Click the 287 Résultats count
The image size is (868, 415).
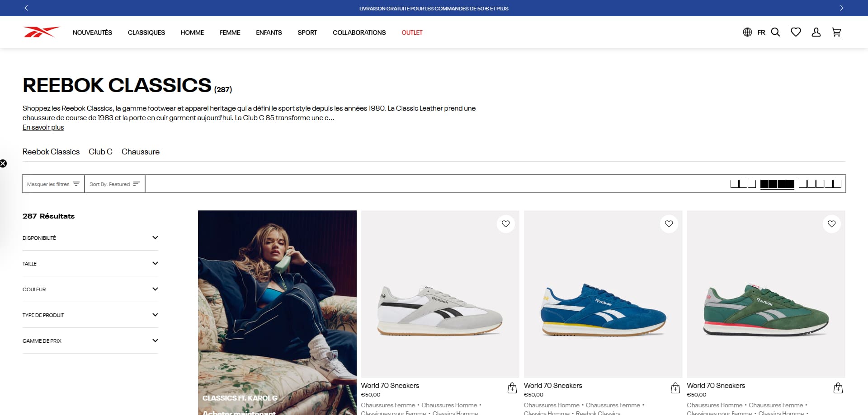49,216
